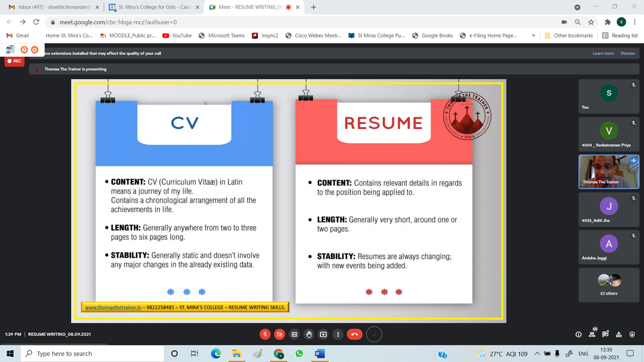Open WhatsApp from the Windows taskbar
The image size is (644, 362).
coord(299,353)
